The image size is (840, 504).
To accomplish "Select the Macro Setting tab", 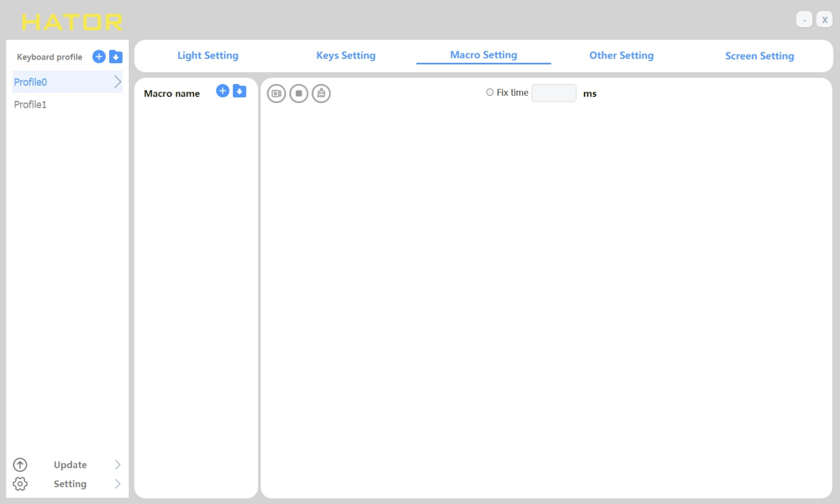I will click(484, 55).
